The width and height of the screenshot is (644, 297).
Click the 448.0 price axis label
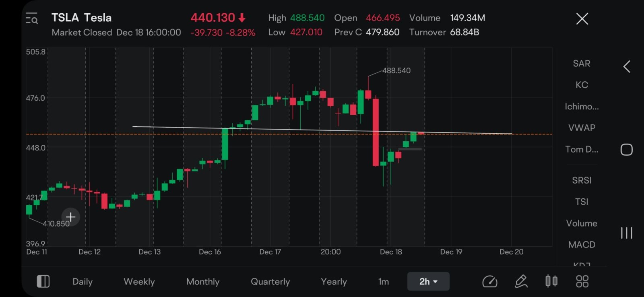(35, 148)
